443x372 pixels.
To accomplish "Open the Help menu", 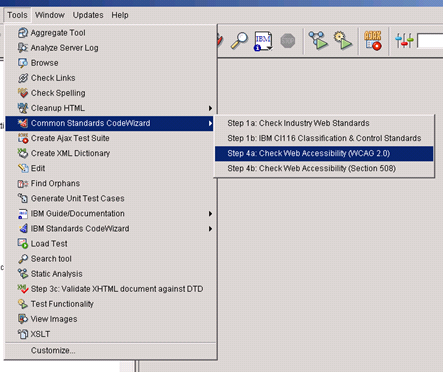I will 120,15.
